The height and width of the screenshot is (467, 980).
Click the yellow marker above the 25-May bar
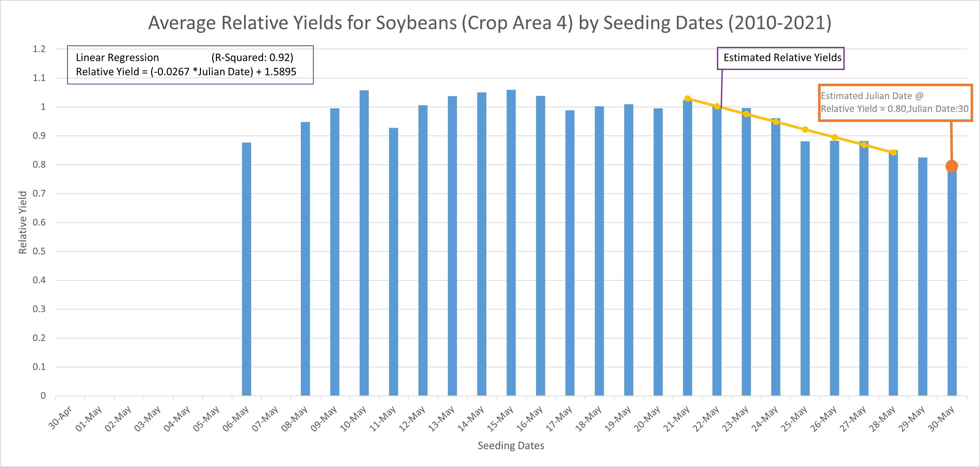805,129
